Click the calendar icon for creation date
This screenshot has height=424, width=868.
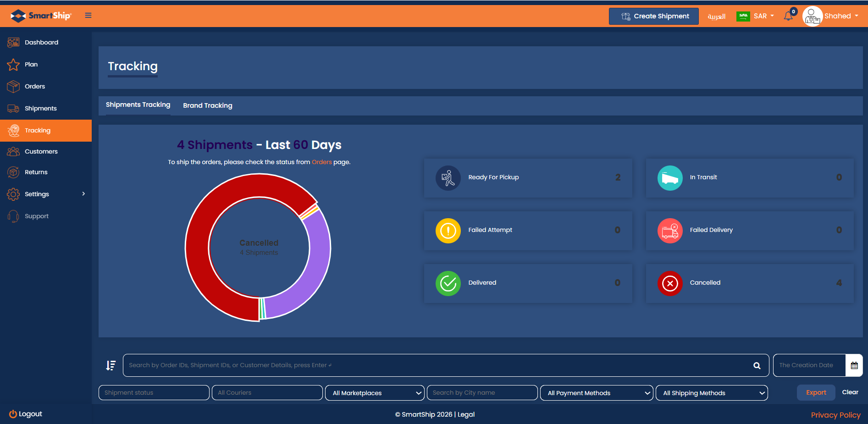854,365
